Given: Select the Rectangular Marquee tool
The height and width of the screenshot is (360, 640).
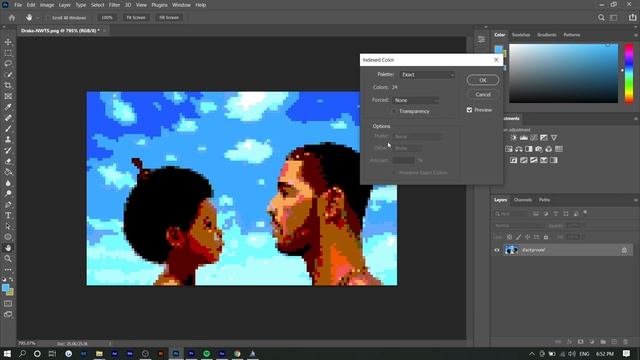Looking at the screenshot, I should (x=8, y=53).
